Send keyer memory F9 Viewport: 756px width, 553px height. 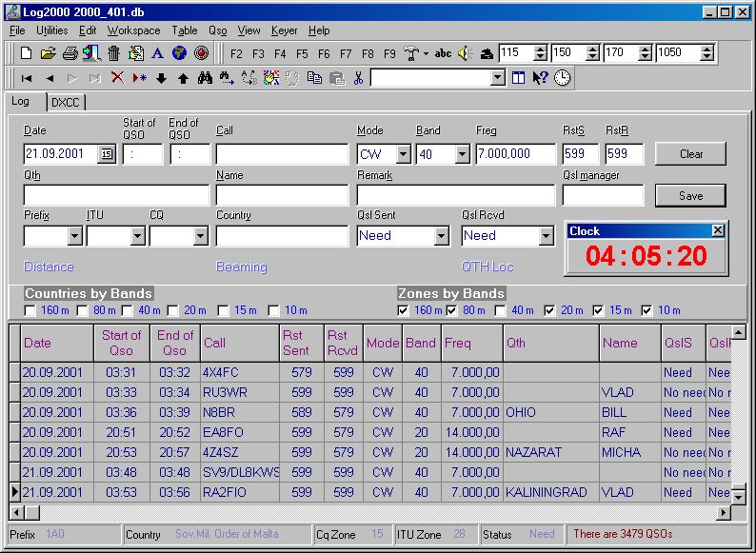point(389,53)
